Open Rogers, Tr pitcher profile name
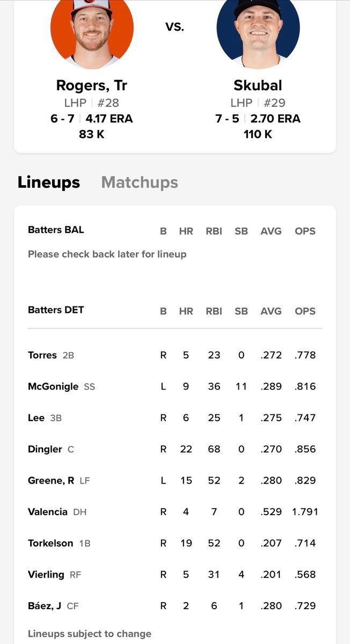This screenshot has height=644, width=350. pos(92,85)
